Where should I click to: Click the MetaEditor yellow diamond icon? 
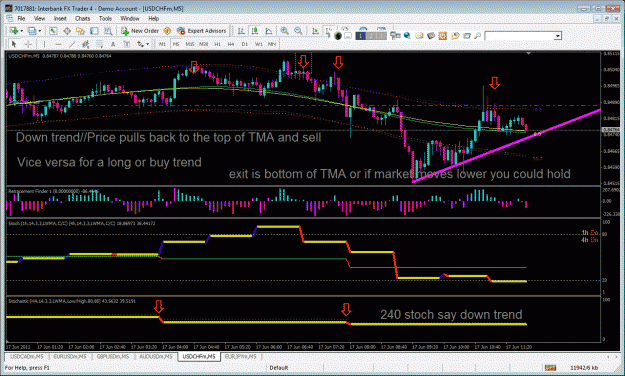click(x=167, y=31)
